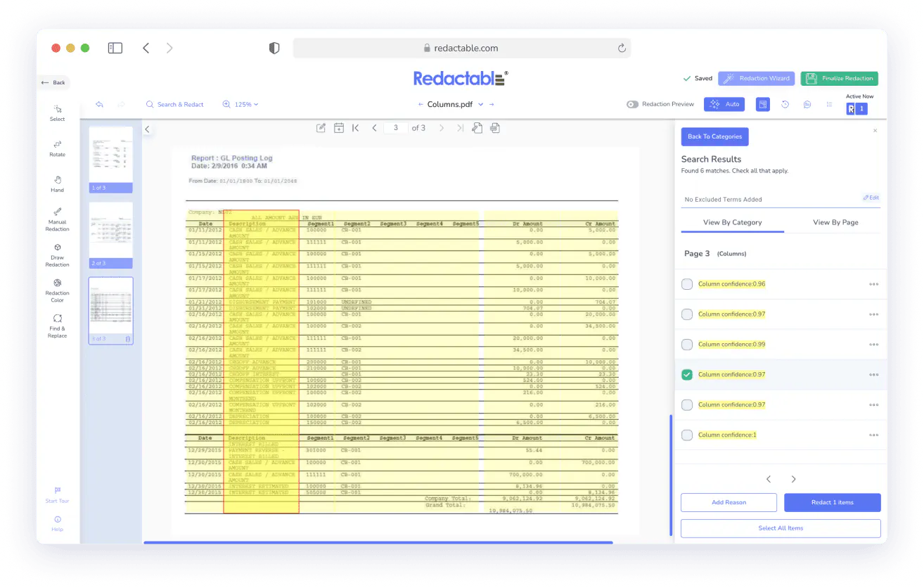Image resolution: width=924 pixels, height=588 pixels.
Task: Open the Help icon in sidebar
Action: (58, 519)
